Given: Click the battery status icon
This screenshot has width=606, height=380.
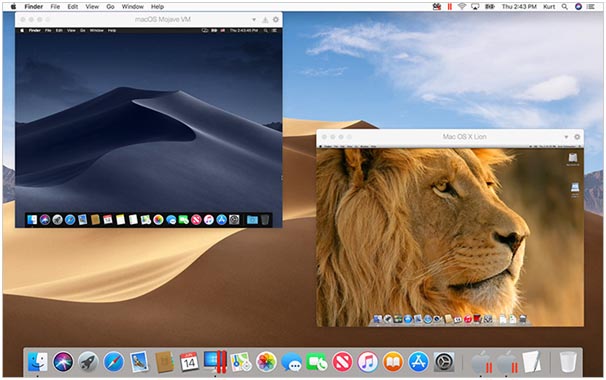Looking at the screenshot, I should pyautogui.click(x=490, y=7).
